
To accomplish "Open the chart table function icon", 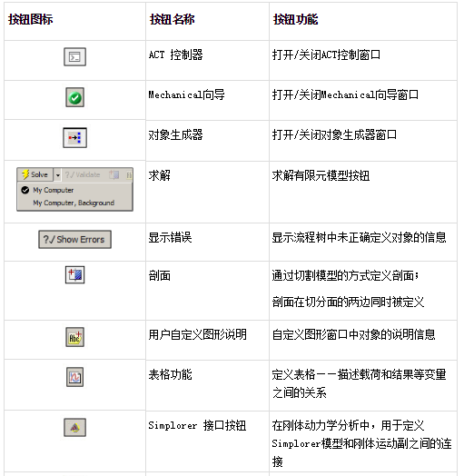I will click(75, 377).
